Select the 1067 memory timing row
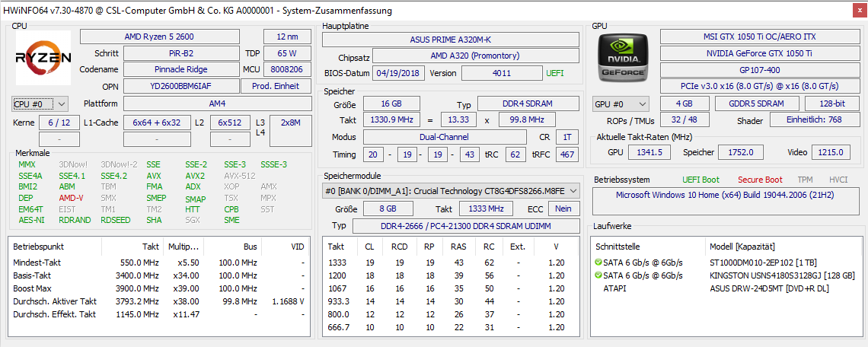Image resolution: width=868 pixels, height=347 pixels. click(451, 288)
